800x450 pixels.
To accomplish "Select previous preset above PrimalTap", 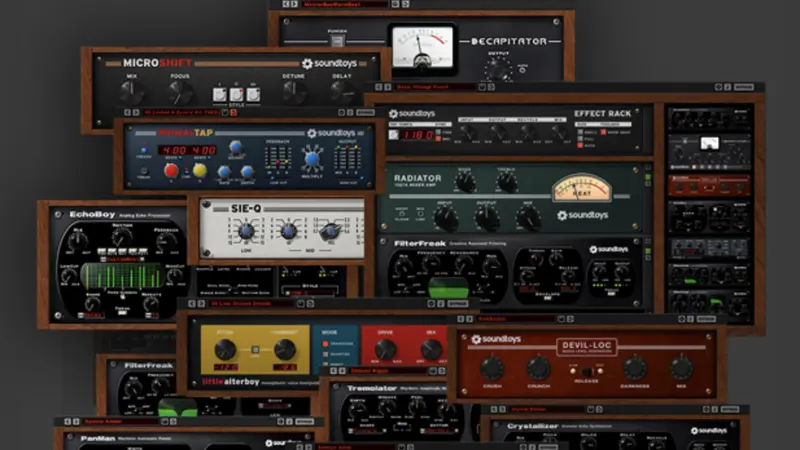I will click(128, 112).
